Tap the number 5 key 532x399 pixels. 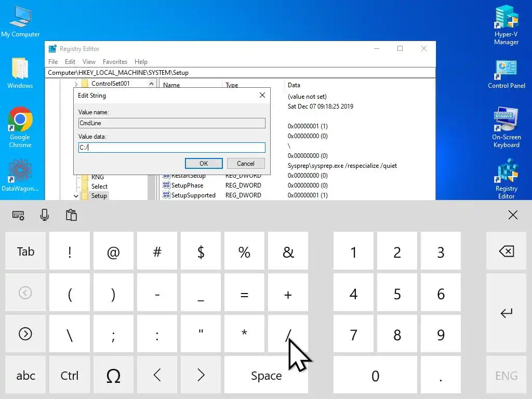pos(397,292)
